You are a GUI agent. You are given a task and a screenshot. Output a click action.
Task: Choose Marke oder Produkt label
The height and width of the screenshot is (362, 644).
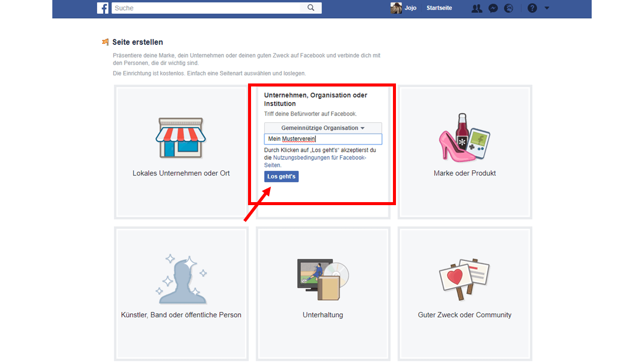coord(465,173)
